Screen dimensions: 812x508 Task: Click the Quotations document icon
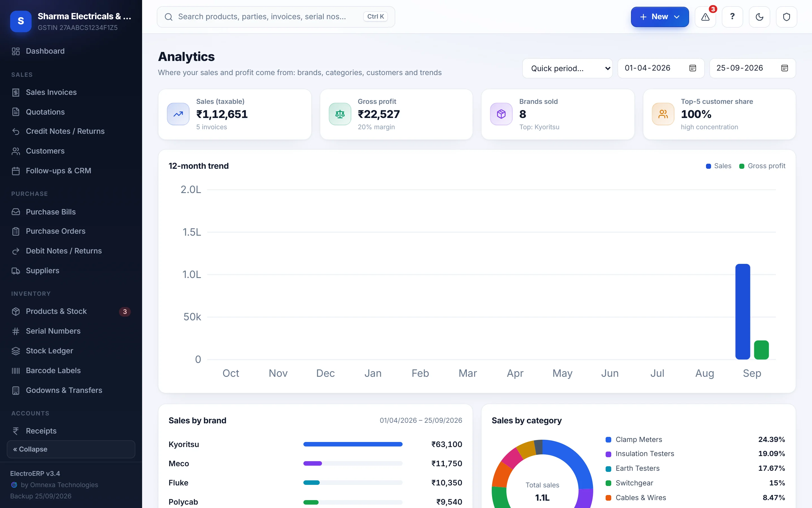click(x=16, y=112)
